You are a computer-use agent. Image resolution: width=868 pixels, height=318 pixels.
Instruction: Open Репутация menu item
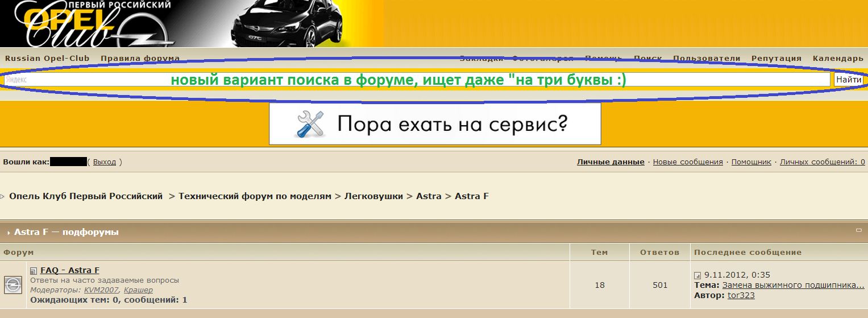click(x=776, y=59)
